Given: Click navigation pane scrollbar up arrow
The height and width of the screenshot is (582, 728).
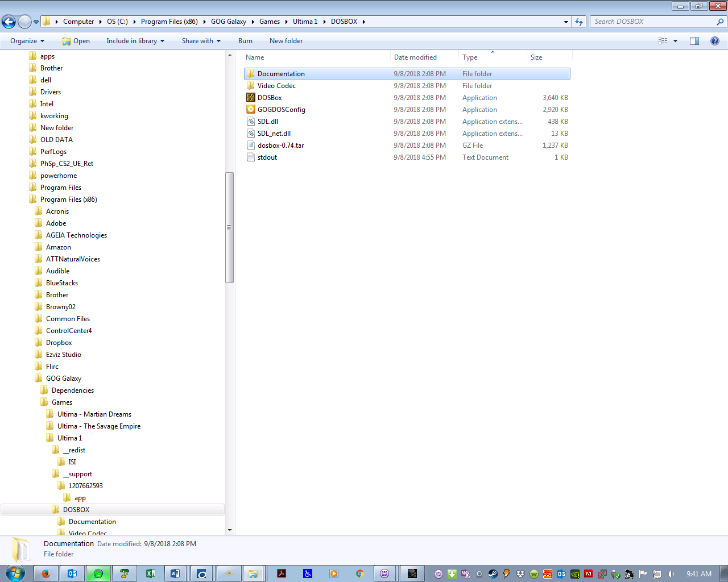Looking at the screenshot, I should [230, 55].
